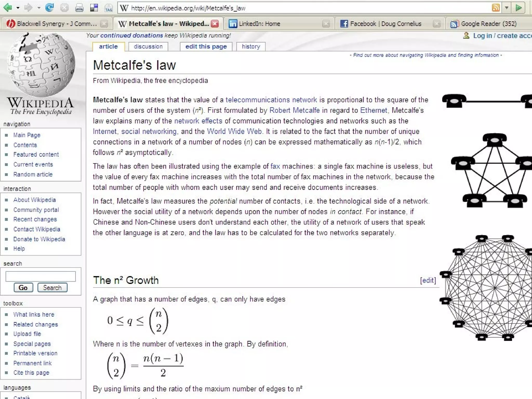Click the Wikipedia sidebar search field
The height and width of the screenshot is (399, 532).
[x=41, y=276]
